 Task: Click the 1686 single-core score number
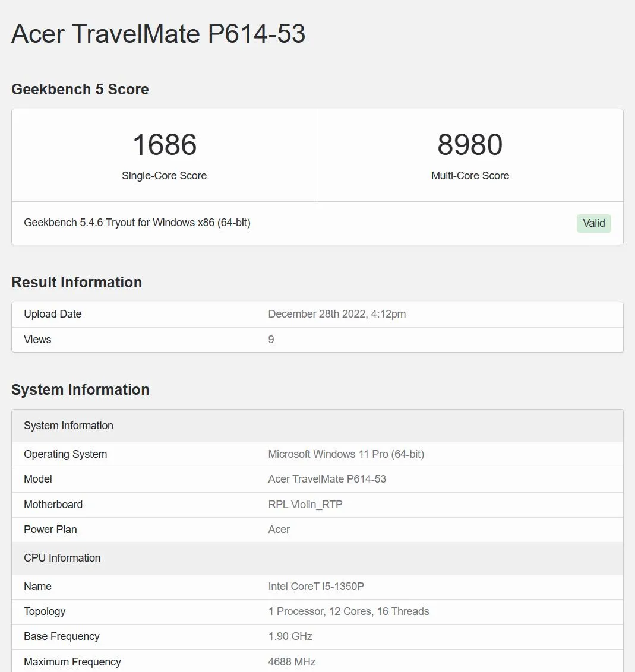[165, 144]
